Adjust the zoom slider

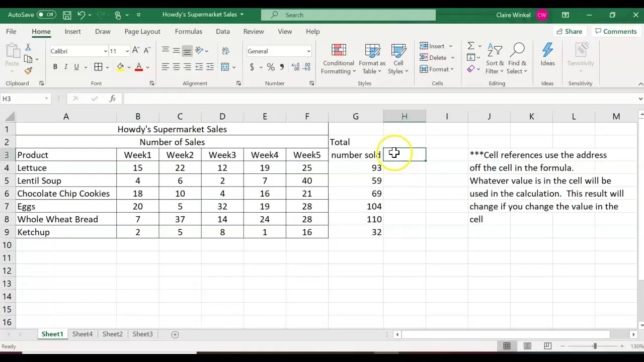(594, 346)
